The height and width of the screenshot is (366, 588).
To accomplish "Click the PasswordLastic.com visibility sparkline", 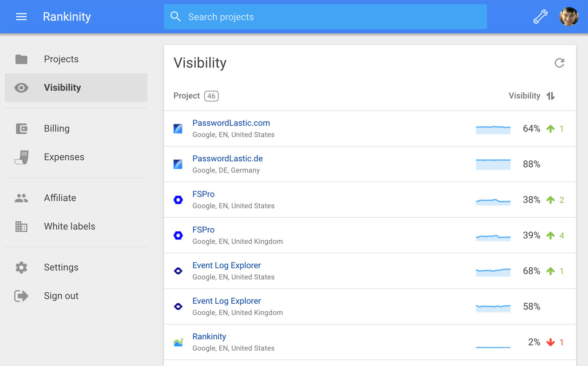I will (493, 130).
